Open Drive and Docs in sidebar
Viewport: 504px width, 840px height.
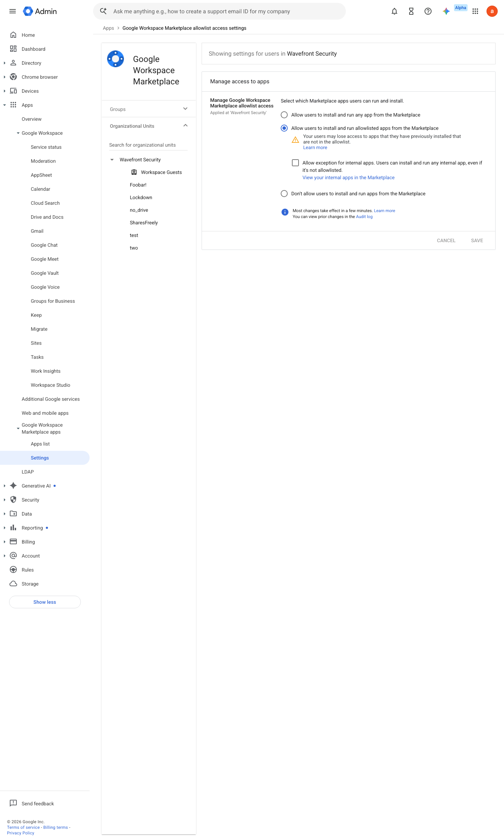(47, 217)
